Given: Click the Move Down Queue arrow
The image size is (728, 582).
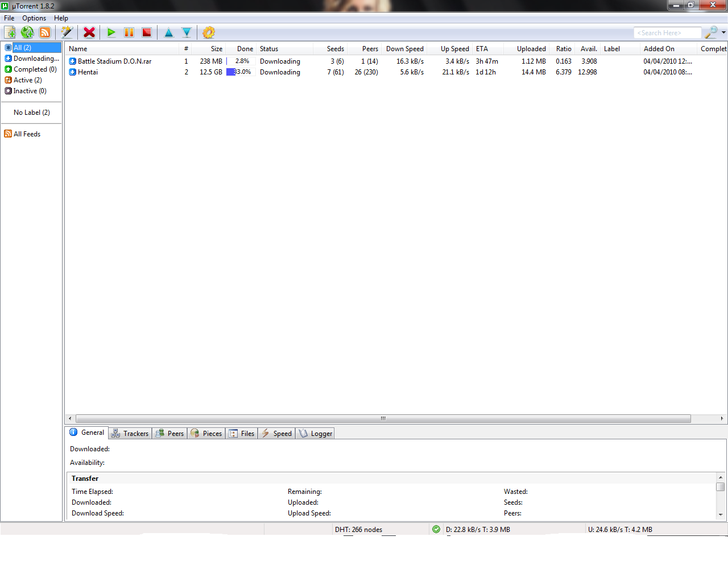Looking at the screenshot, I should tap(187, 32).
